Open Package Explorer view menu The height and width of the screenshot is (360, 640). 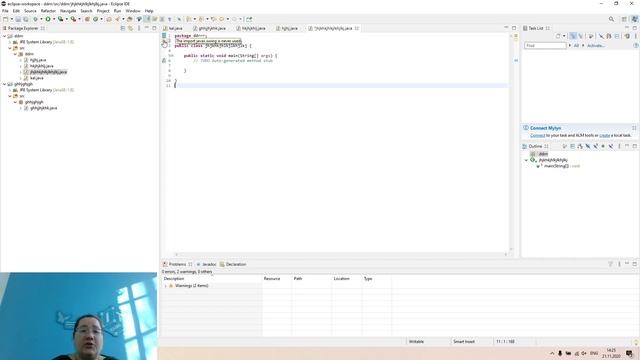[139, 28]
